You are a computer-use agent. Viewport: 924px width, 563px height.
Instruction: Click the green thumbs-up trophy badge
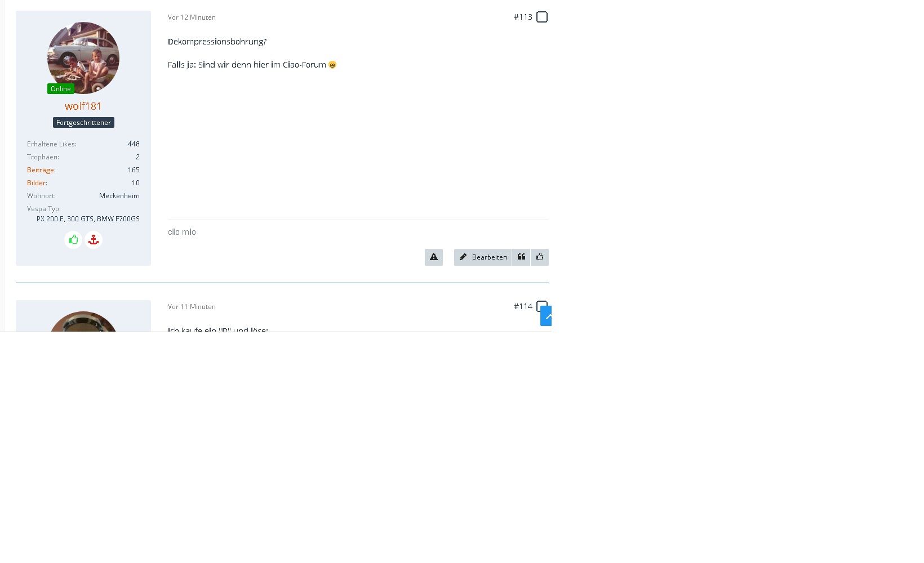point(73,240)
